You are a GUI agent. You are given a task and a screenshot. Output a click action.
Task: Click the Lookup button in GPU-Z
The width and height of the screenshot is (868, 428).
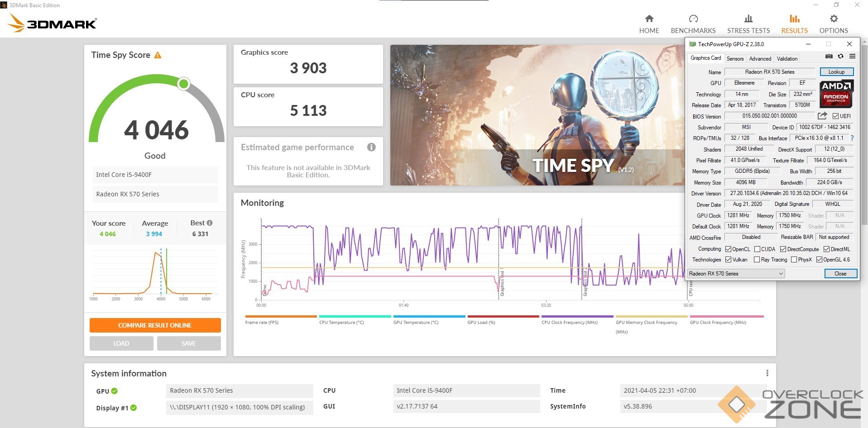click(836, 72)
